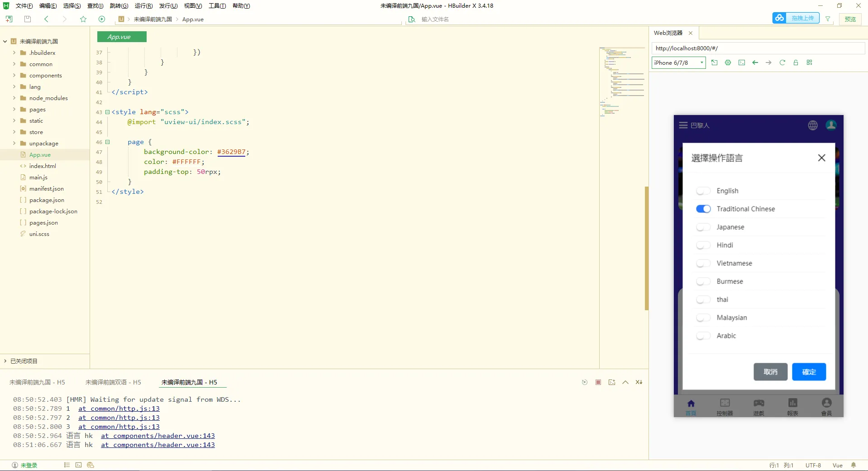
Task: Toggle the lock icon in browser toolbar
Action: click(796, 62)
